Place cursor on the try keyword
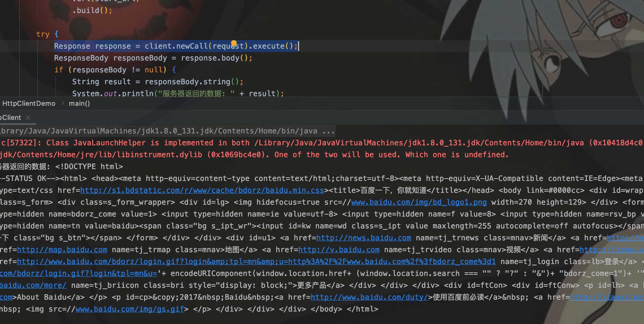 (x=43, y=34)
